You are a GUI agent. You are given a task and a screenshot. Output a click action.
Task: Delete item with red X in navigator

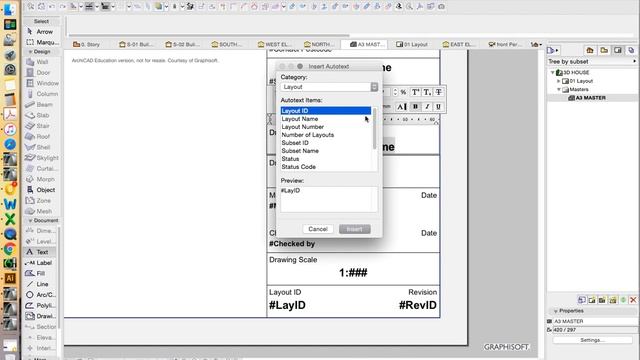click(633, 300)
